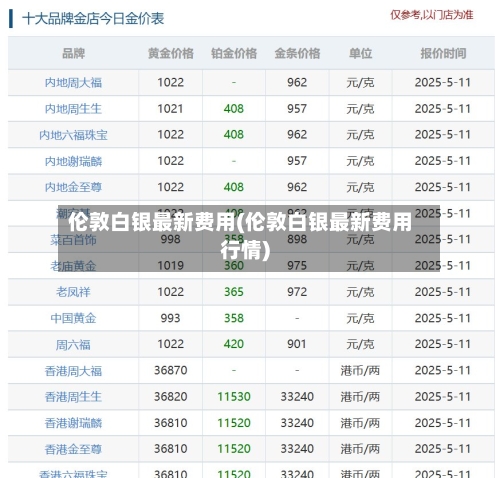Open the 内地谢瑞麟 brand link
Viewport: 500px width, 478px height.
(x=73, y=161)
